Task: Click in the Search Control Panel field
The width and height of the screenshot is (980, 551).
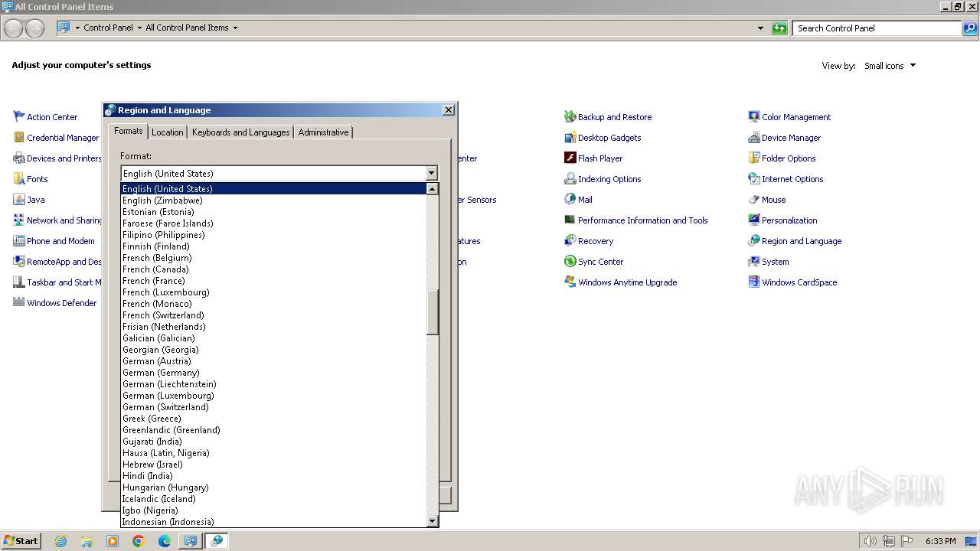Action: click(x=877, y=28)
